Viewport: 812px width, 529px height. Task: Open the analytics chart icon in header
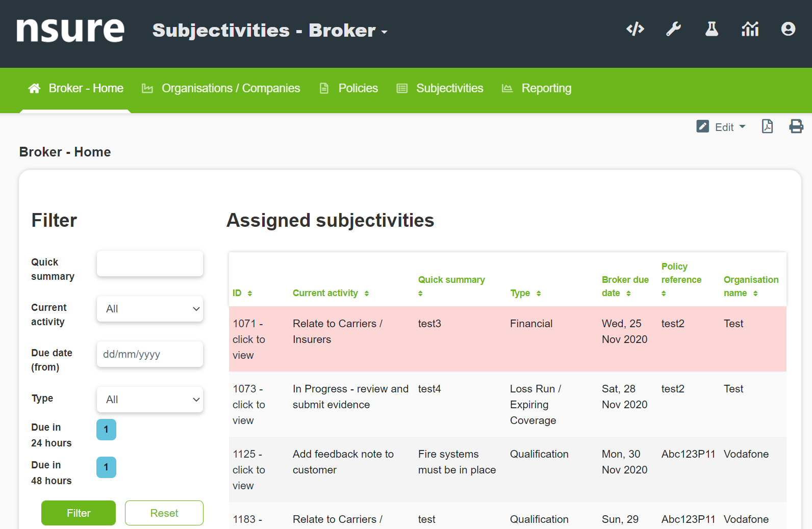pyautogui.click(x=750, y=29)
